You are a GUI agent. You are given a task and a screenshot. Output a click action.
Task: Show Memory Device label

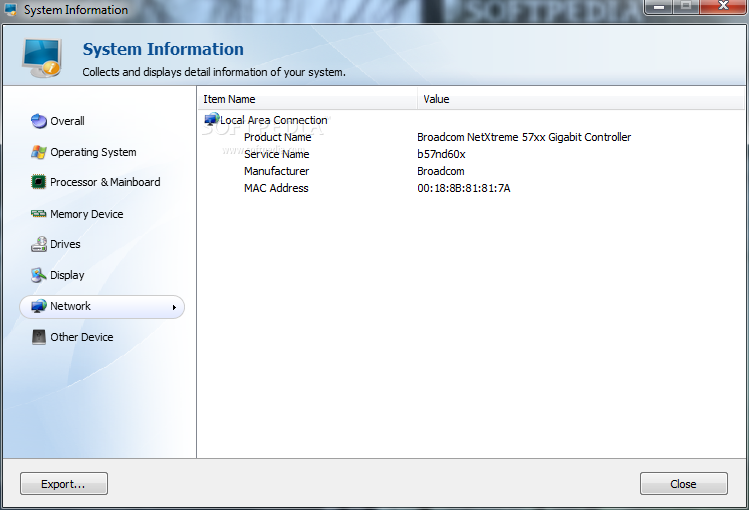click(86, 214)
